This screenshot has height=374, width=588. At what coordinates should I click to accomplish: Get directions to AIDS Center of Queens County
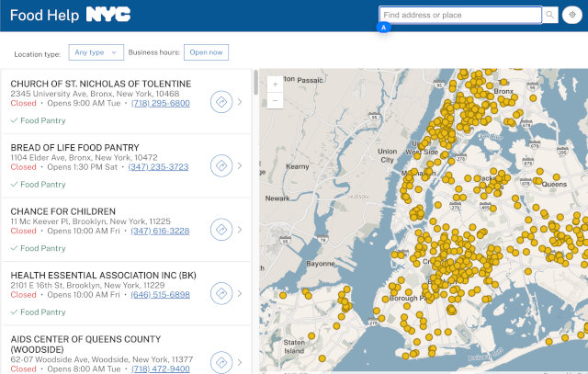coord(221,362)
